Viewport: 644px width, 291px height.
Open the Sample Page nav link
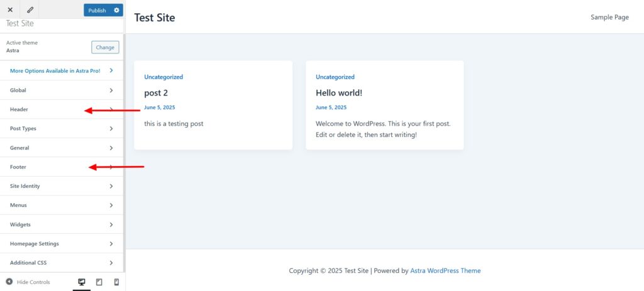click(x=609, y=17)
